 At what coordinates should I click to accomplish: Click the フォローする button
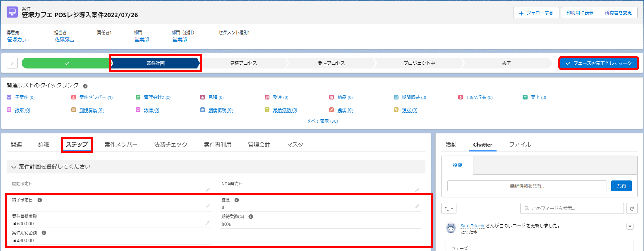pos(536,13)
